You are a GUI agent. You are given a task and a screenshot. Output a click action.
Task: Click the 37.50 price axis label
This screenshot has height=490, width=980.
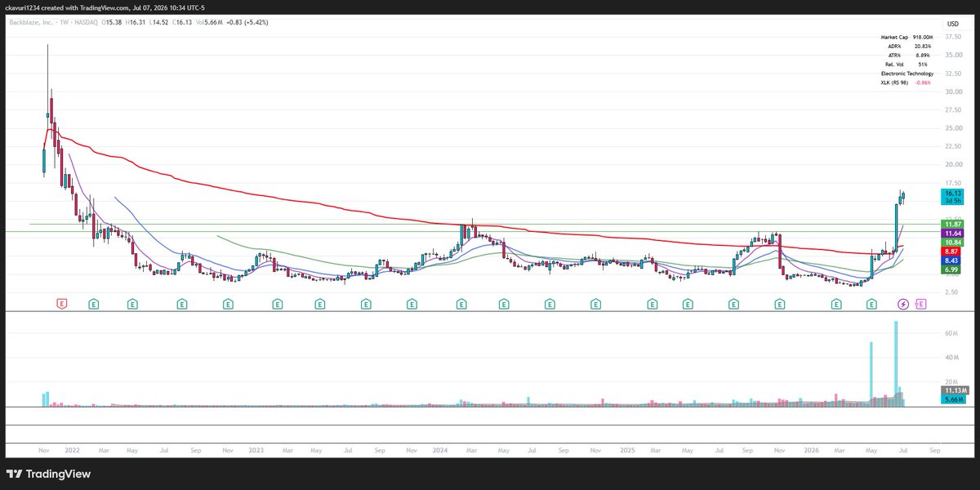[x=953, y=37]
